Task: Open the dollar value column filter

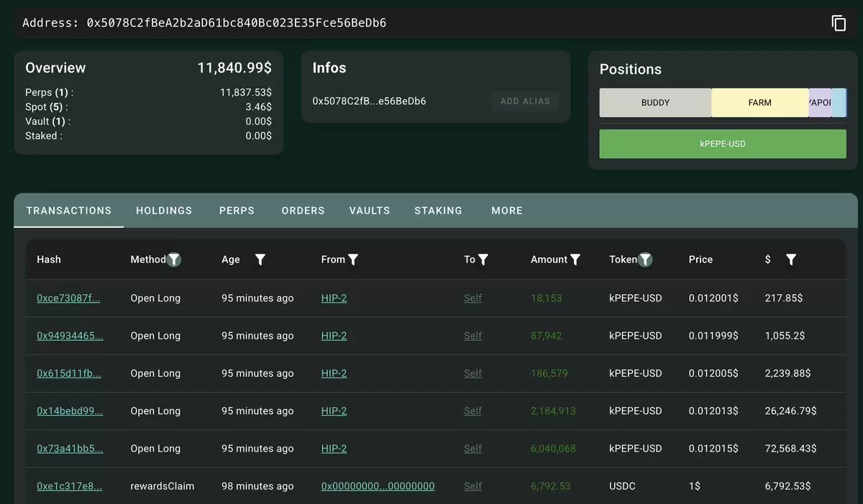Action: tap(791, 260)
